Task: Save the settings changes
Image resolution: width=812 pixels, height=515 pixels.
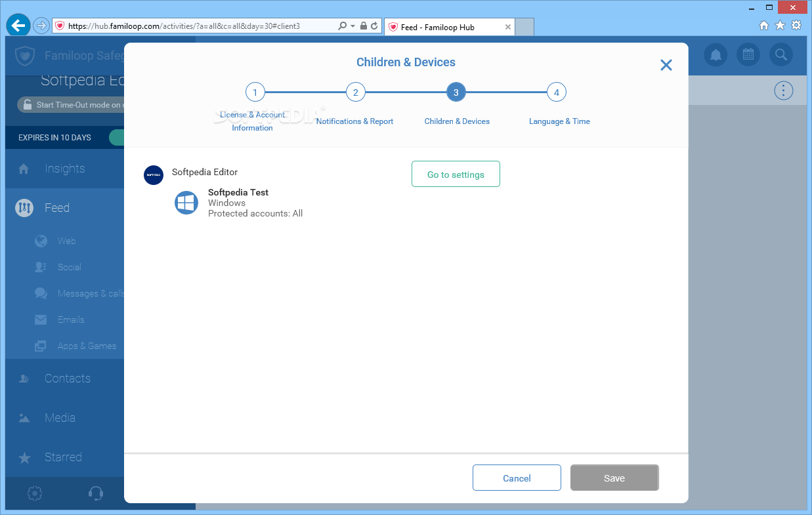Action: point(614,478)
